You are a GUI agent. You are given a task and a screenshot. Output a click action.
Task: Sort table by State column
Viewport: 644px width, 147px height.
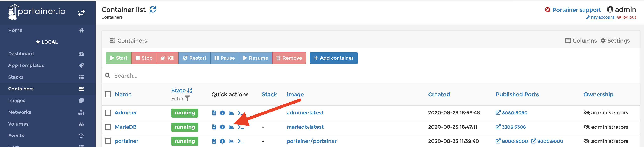coord(181,90)
